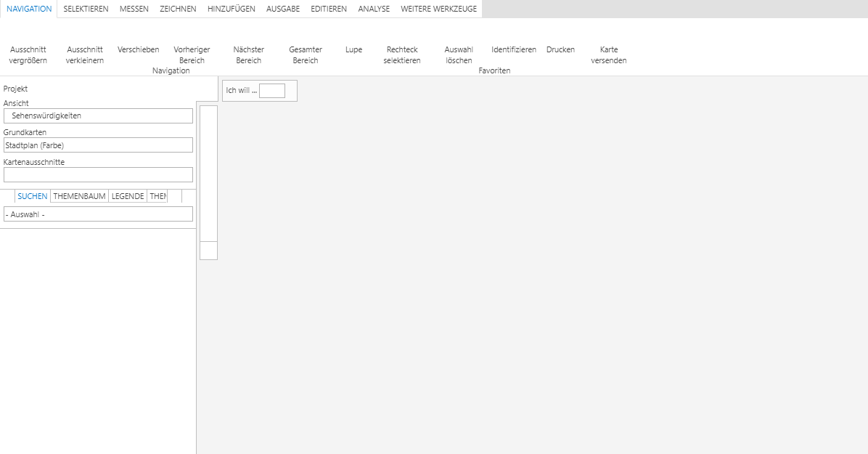868x454 pixels.
Task: Open the SELEKTIEREN ribbon tab
Action: pyautogui.click(x=86, y=9)
